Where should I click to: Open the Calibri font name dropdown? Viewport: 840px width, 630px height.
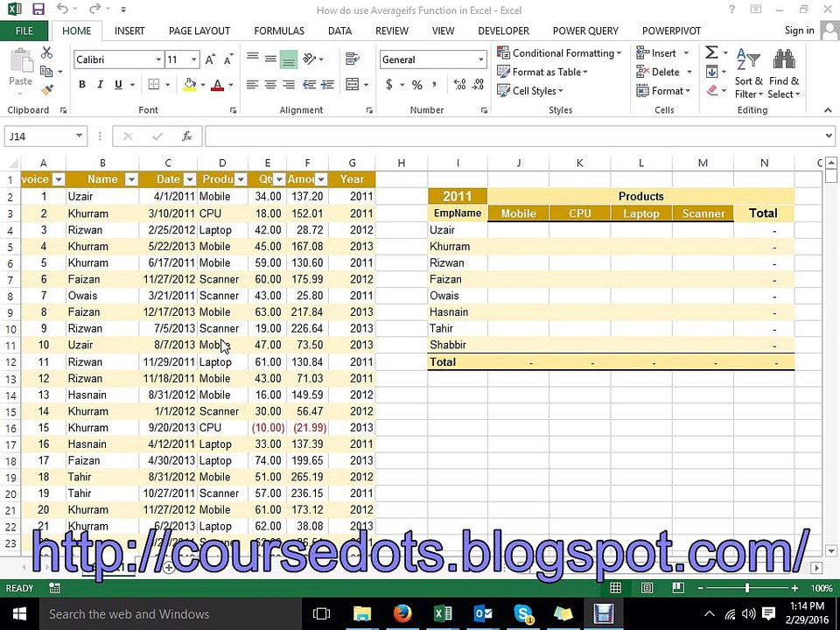[x=158, y=59]
